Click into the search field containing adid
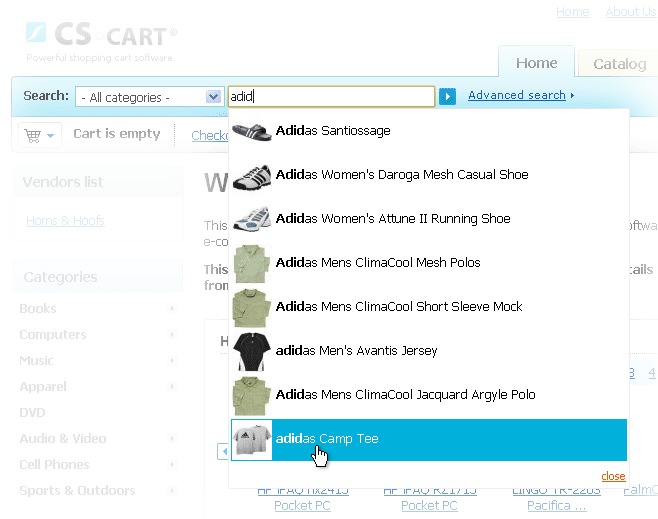The height and width of the screenshot is (519, 658). 332,96
